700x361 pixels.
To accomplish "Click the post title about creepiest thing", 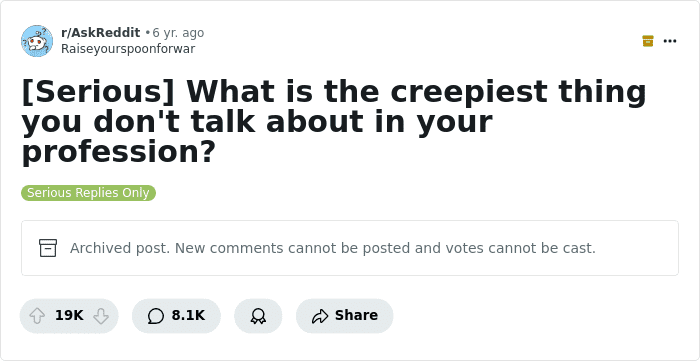I will [x=334, y=121].
